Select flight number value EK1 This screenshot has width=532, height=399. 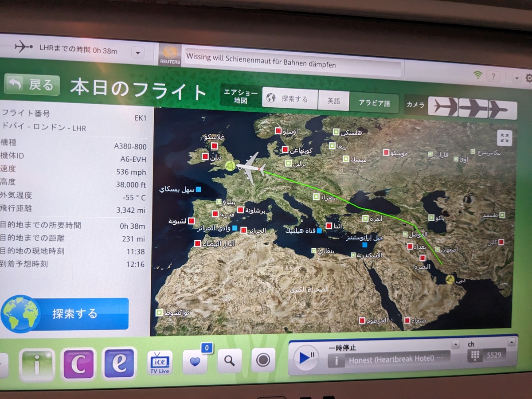pyautogui.click(x=140, y=118)
